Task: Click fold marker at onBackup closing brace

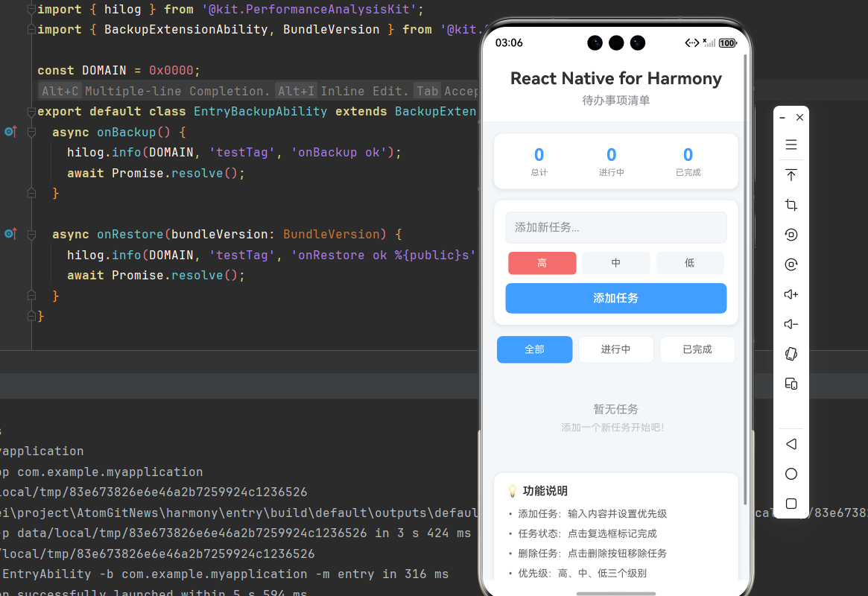Action: 31,193
